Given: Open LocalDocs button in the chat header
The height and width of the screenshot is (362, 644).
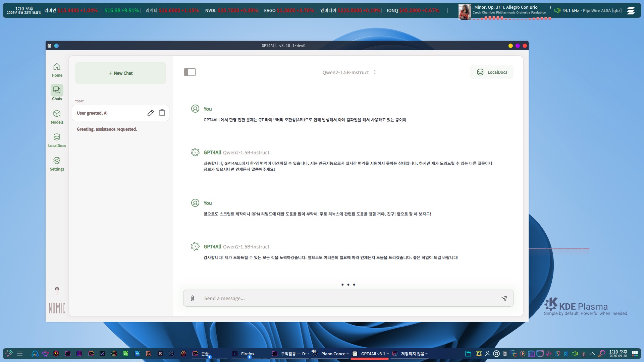Looking at the screenshot, I should (492, 72).
